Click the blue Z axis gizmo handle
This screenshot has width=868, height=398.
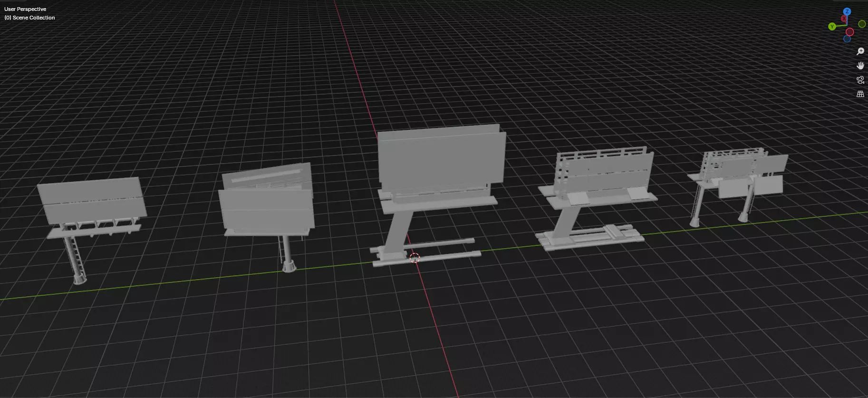point(847,11)
